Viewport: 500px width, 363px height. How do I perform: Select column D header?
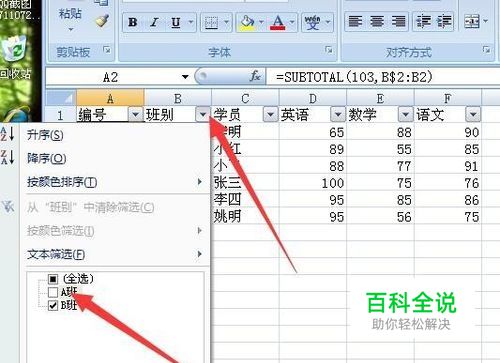[313, 98]
